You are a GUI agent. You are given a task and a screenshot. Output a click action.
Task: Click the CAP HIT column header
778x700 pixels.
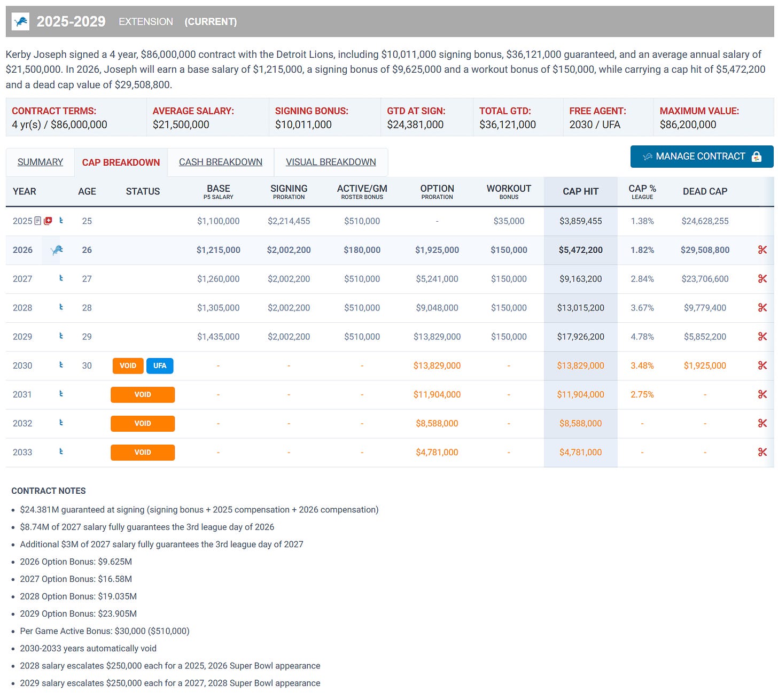click(581, 191)
